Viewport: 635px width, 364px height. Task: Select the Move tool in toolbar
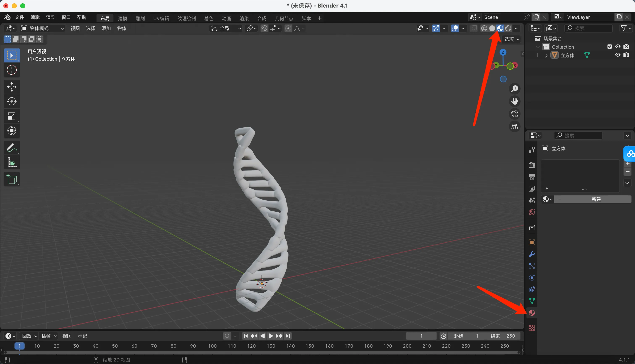12,87
